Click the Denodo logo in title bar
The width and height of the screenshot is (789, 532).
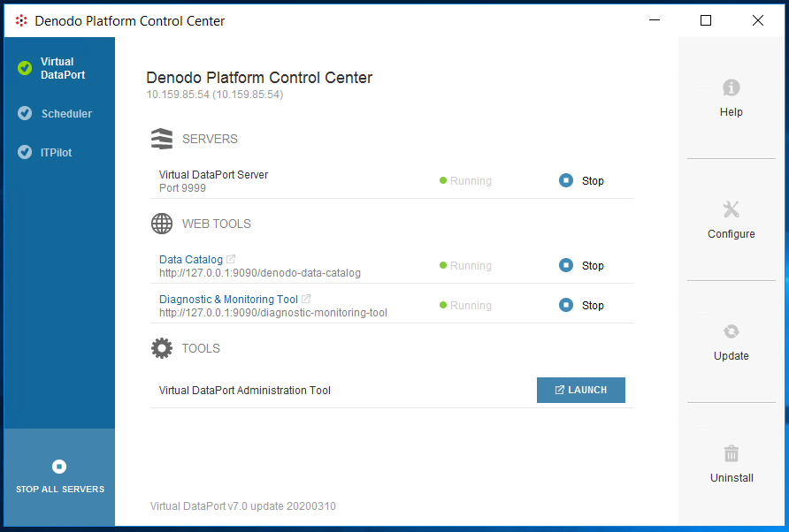pos(21,20)
